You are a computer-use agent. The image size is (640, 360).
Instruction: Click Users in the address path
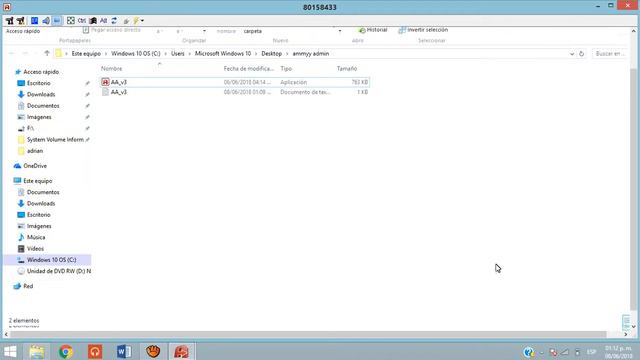pos(178,53)
